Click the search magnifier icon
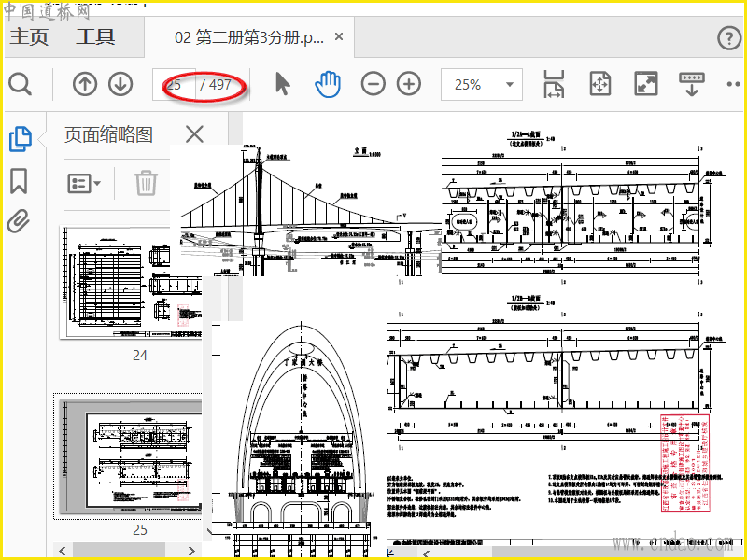Screen dimensions: 747x560 [20, 84]
